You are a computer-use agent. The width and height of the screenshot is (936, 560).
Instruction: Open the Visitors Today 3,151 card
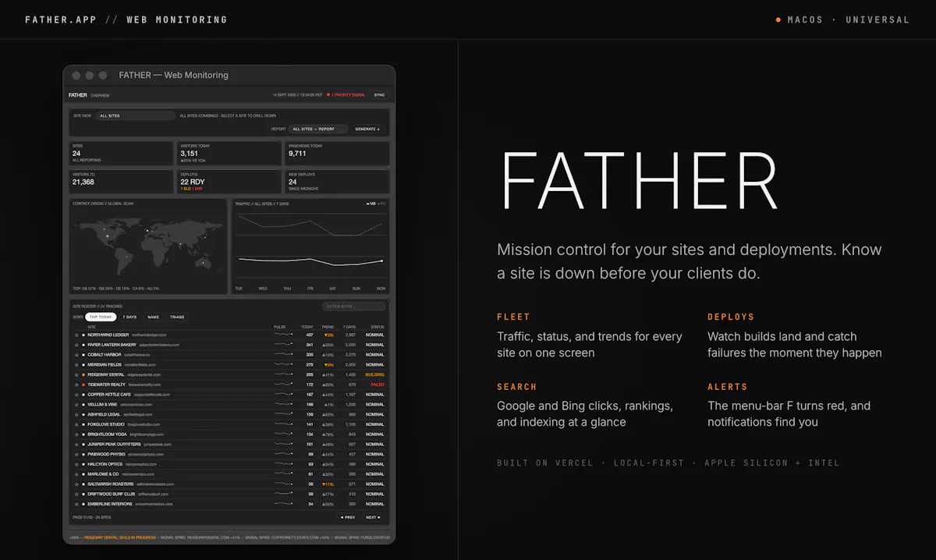tap(229, 153)
